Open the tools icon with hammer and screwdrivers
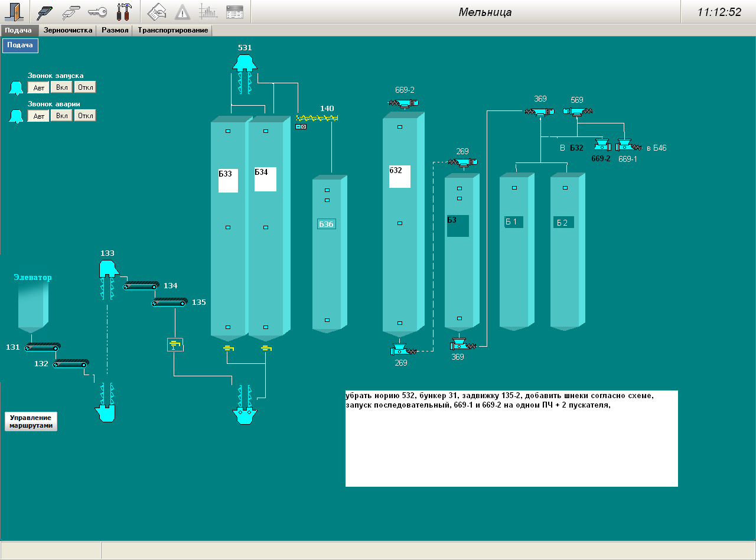The width and height of the screenshot is (756, 560). [125, 11]
